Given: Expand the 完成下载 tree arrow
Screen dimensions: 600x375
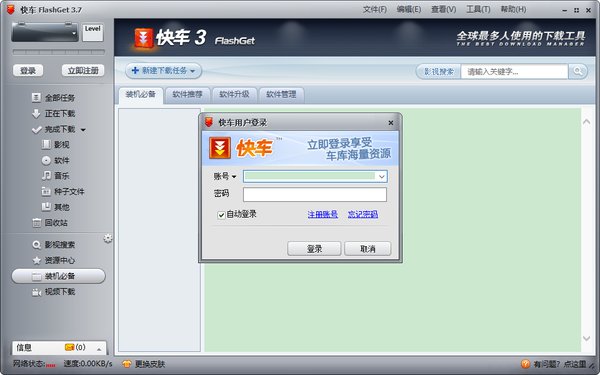Looking at the screenshot, I should (x=83, y=130).
